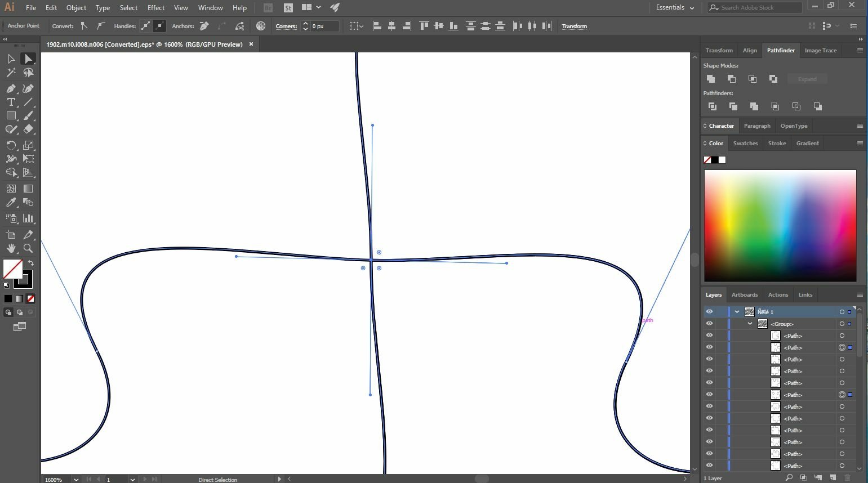Activate the Hand tool
This screenshot has height=483, width=868.
[x=11, y=248]
